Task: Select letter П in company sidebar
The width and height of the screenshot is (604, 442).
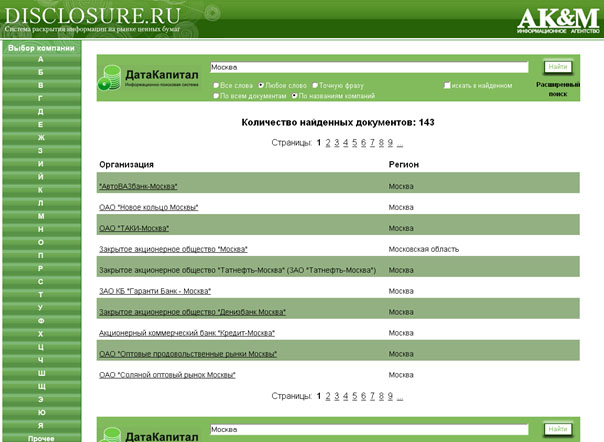Action: [41, 255]
